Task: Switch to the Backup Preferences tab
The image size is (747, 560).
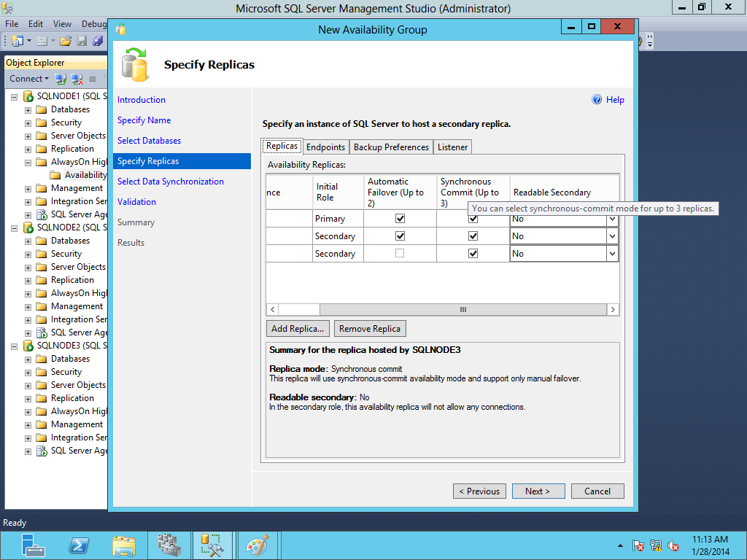Action: pyautogui.click(x=391, y=147)
